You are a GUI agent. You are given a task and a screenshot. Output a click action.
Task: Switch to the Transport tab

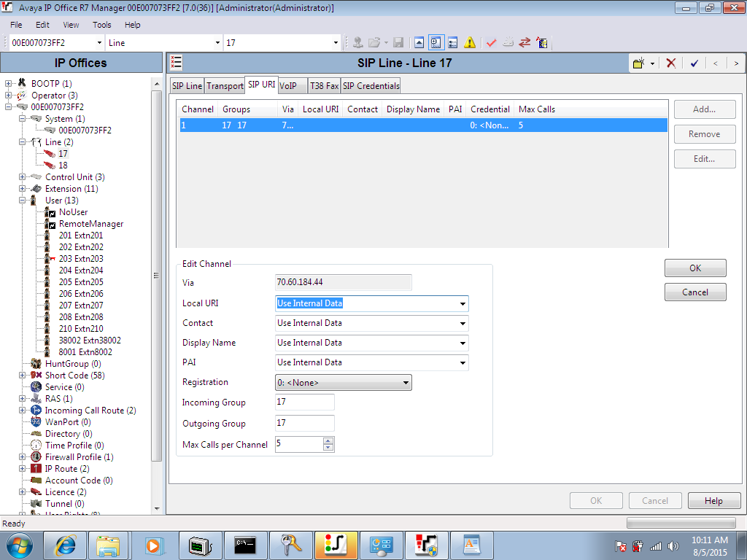[225, 86]
